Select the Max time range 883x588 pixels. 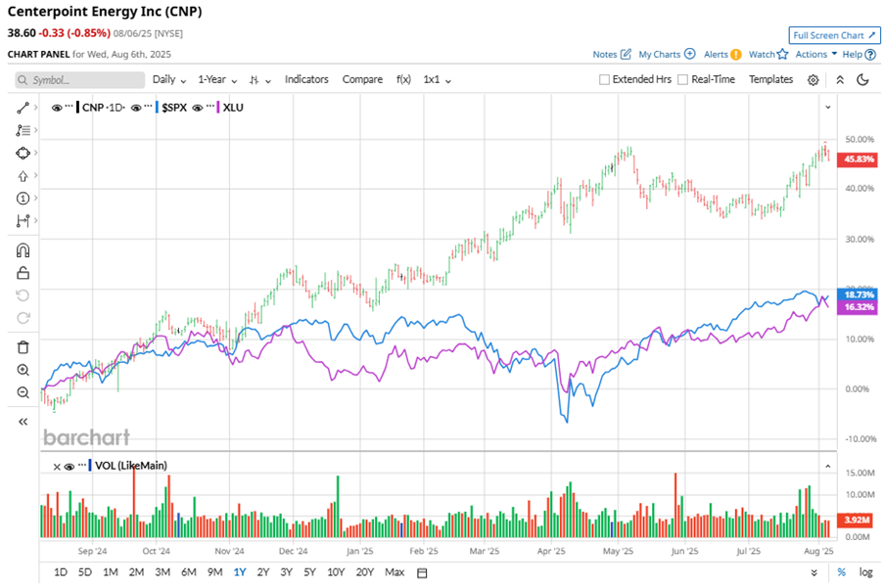point(395,572)
